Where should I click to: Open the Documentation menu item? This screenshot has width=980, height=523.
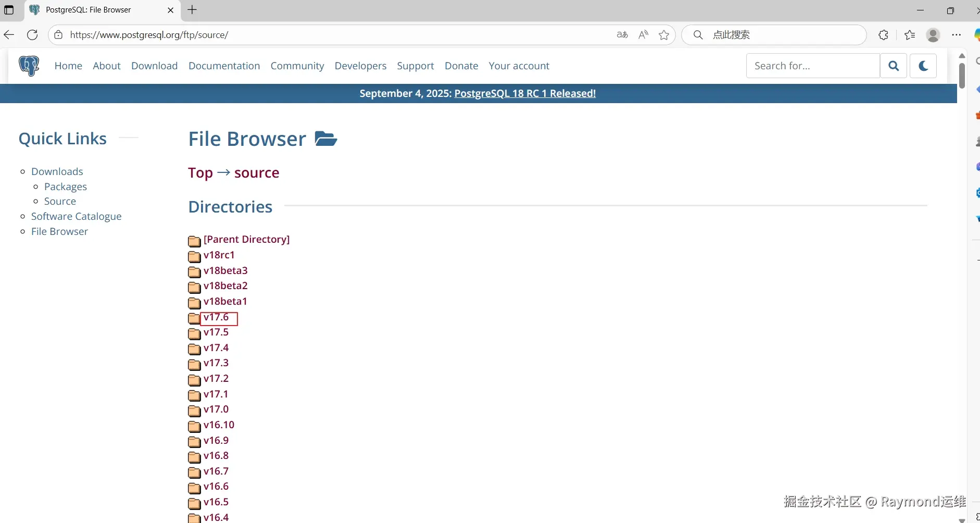point(224,66)
